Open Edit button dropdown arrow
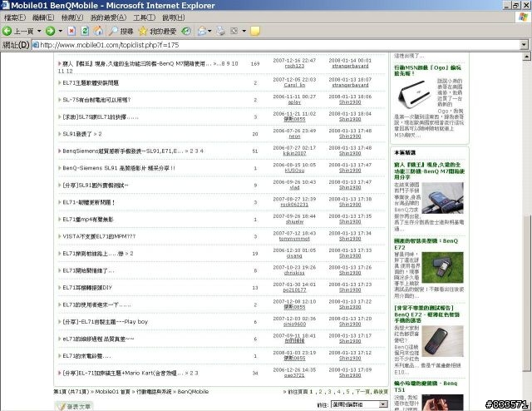Image resolution: width=532 pixels, height=411 pixels. [244, 32]
